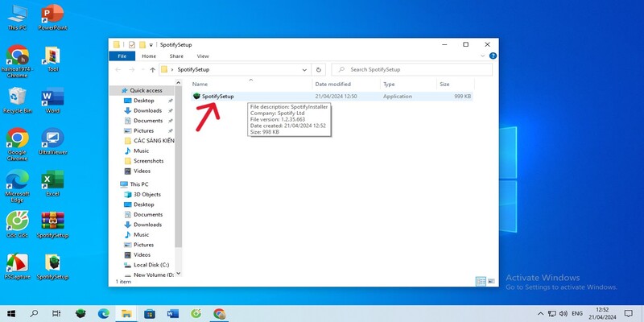Image resolution: width=644 pixels, height=322 pixels.
Task: Switch to the Share ribbon tab
Action: click(176, 56)
